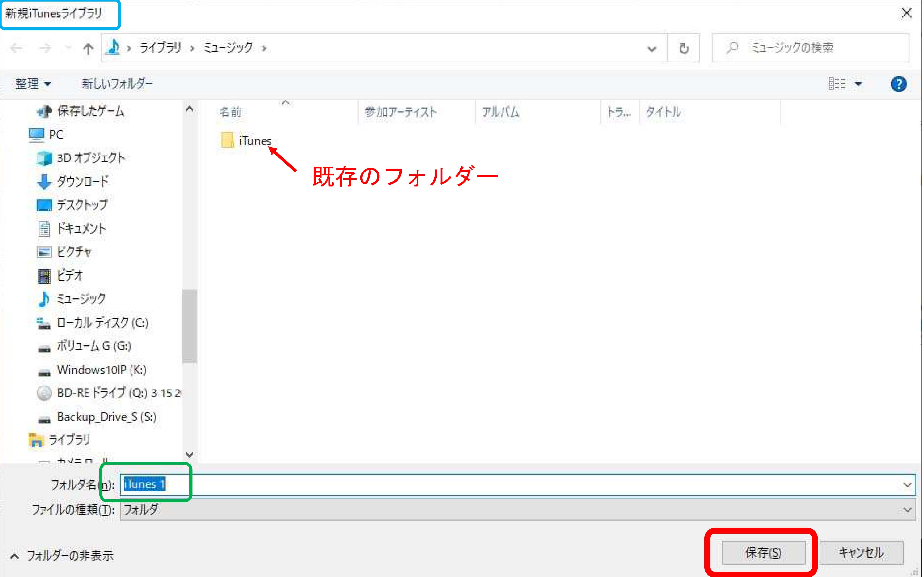The width and height of the screenshot is (924, 577).
Task: Expand the address bar history dropdown
Action: 652,48
